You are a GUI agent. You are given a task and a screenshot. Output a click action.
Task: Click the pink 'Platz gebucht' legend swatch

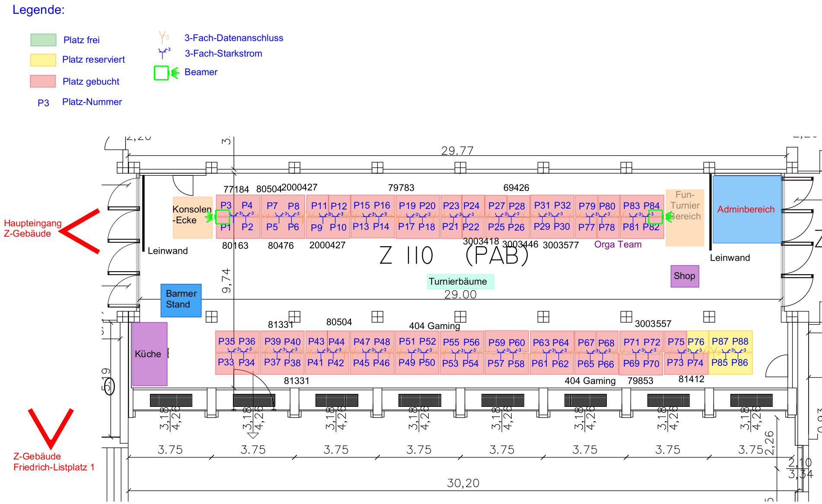click(x=43, y=81)
